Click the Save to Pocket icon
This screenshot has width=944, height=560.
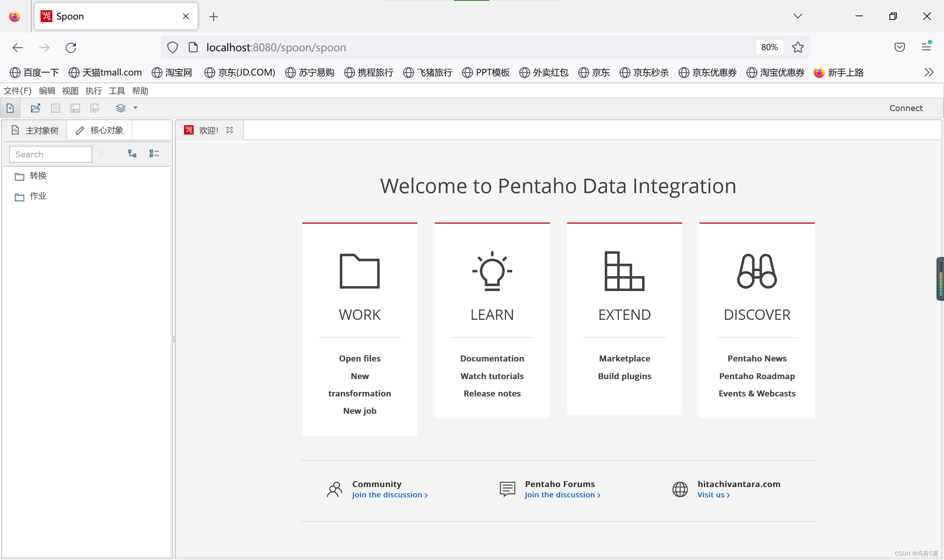(x=899, y=47)
